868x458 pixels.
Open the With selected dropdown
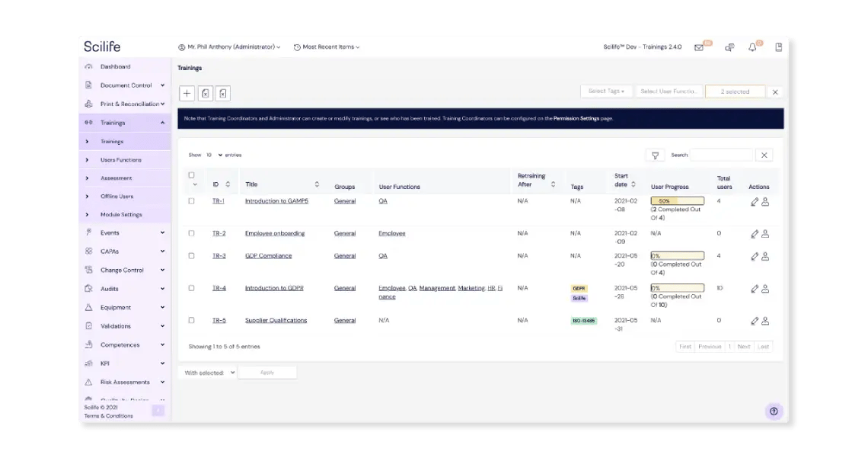pyautogui.click(x=209, y=373)
